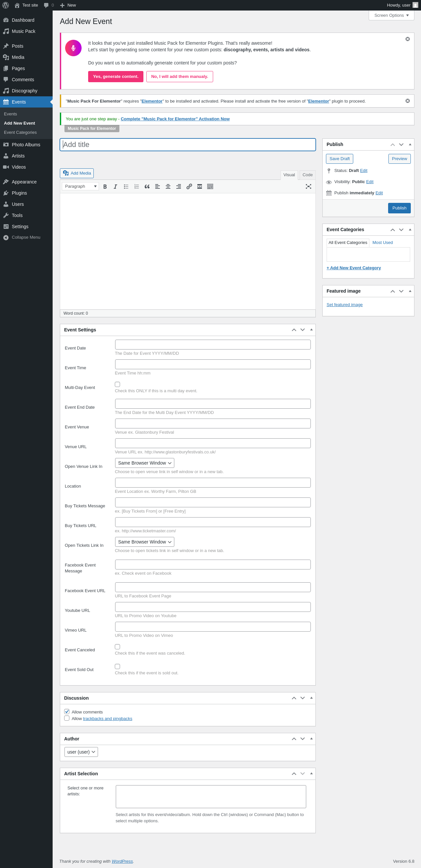Align text right in editor
This screenshot has height=868, width=421.
[x=179, y=186]
